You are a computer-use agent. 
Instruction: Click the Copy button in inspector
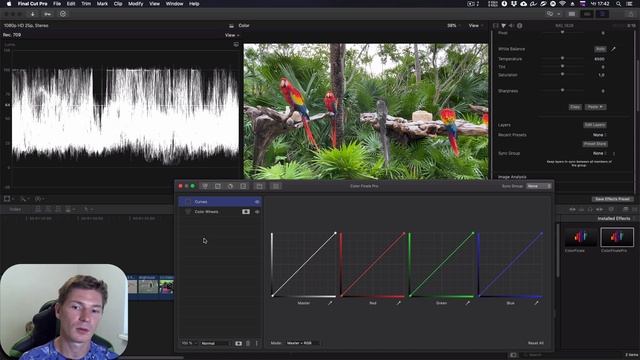click(x=575, y=107)
